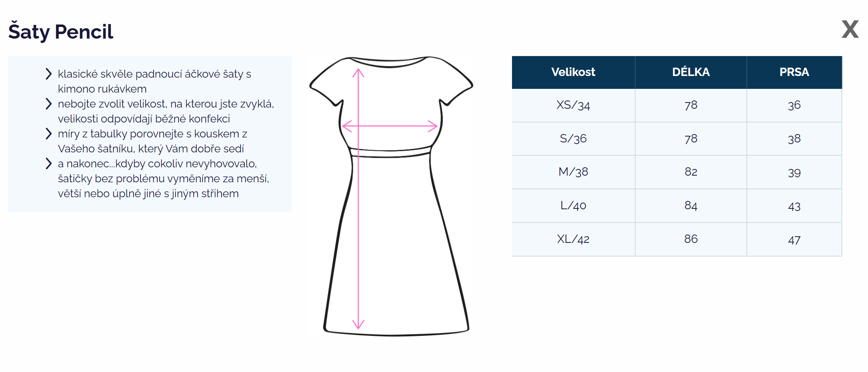This screenshot has height=372, width=868.
Task: Click the DÉLKA column header
Action: click(691, 72)
